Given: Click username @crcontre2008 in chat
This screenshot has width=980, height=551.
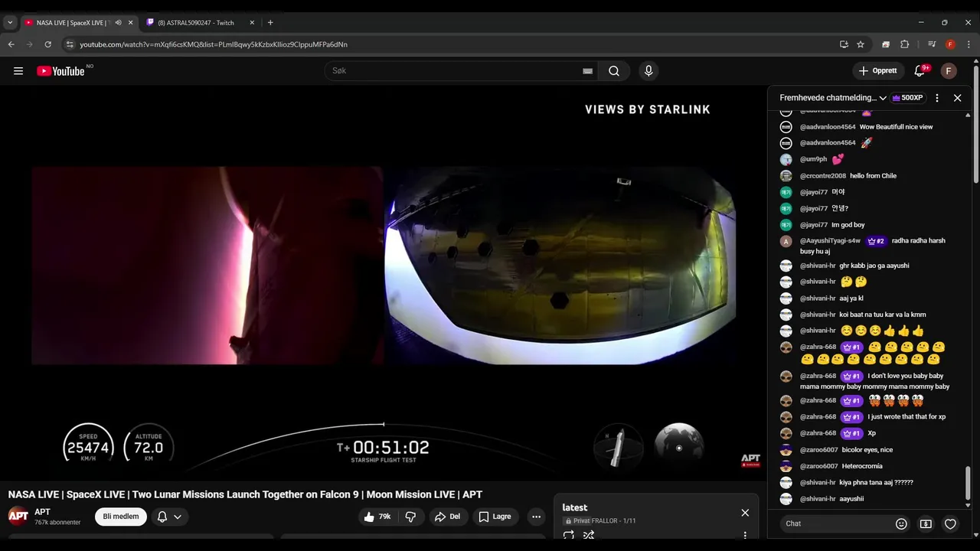Looking at the screenshot, I should (x=823, y=176).
